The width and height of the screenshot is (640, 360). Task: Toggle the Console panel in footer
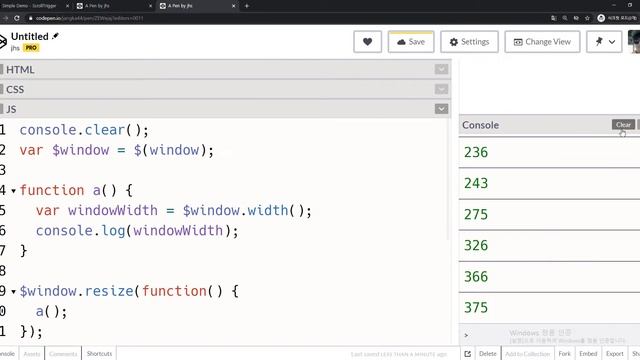[7, 353]
